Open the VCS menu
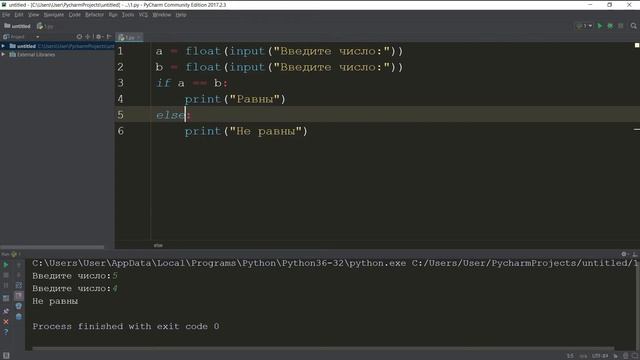 pyautogui.click(x=143, y=15)
